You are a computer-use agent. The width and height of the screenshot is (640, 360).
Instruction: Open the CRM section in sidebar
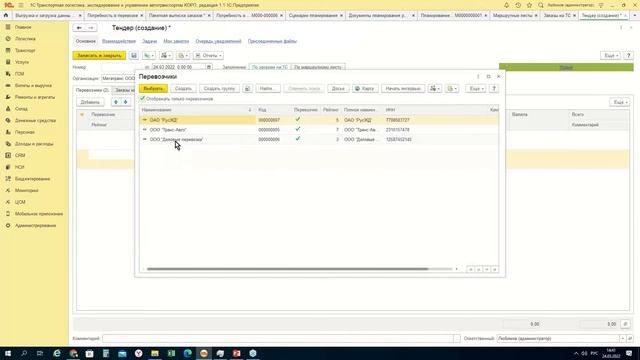point(20,155)
